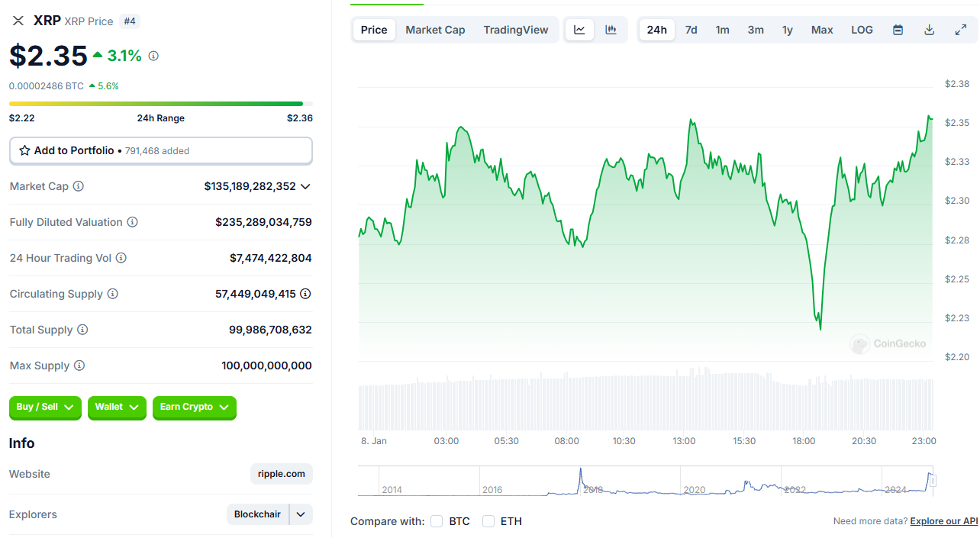980x538 pixels.
Task: Open info tooltip beside Circulating Supply label
Action: coord(112,294)
